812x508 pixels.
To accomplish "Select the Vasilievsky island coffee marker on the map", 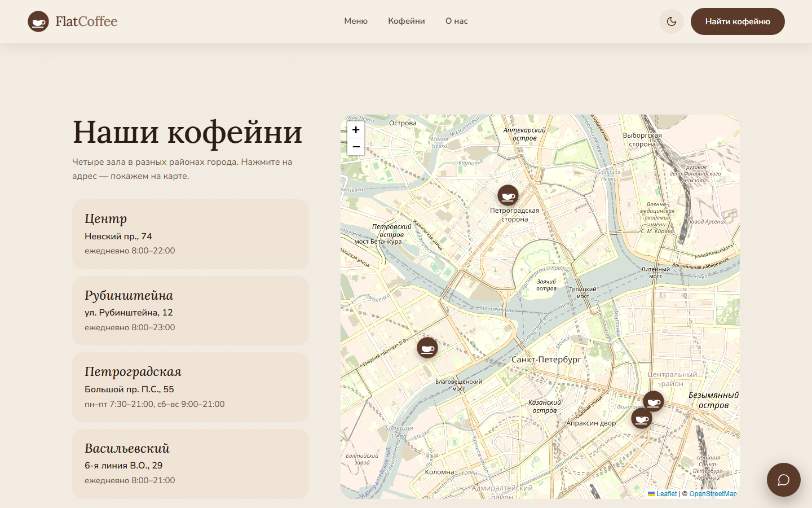I will coord(427,348).
